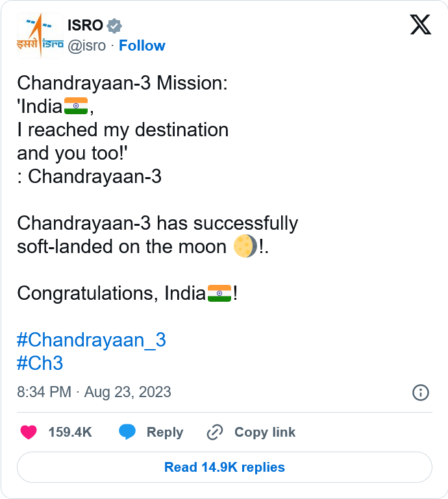
Task: Click the chain link icon
Action: click(215, 432)
